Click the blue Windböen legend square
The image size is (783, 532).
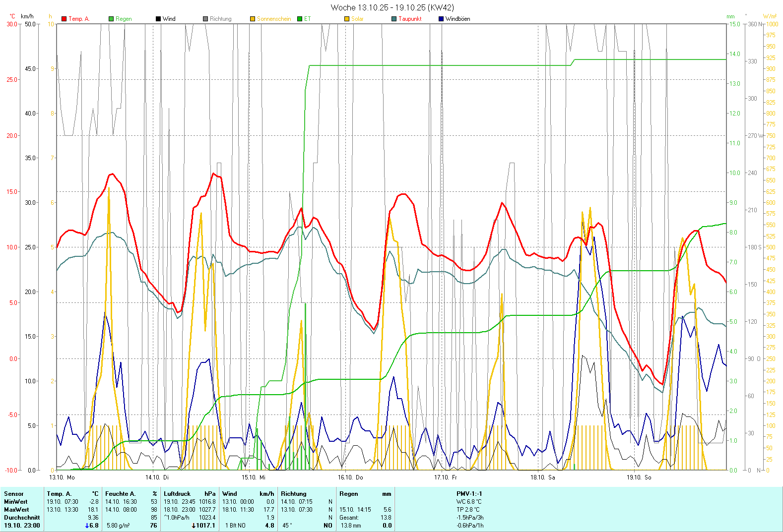441,19
